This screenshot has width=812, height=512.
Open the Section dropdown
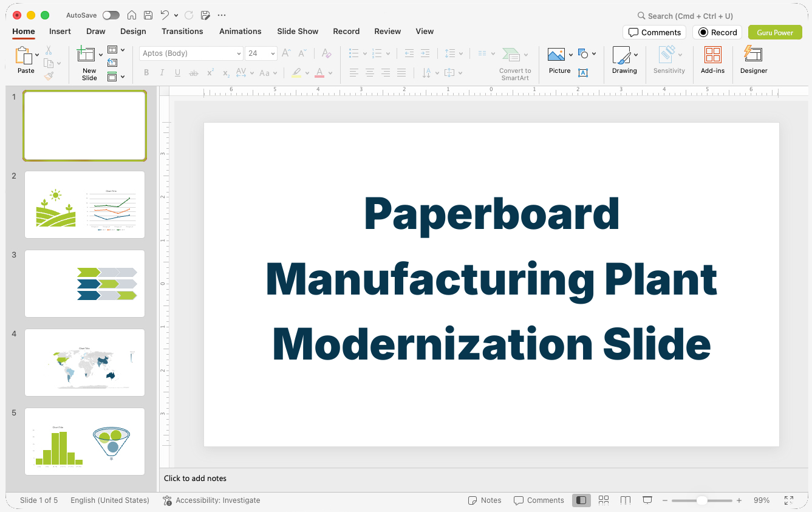coord(116,77)
